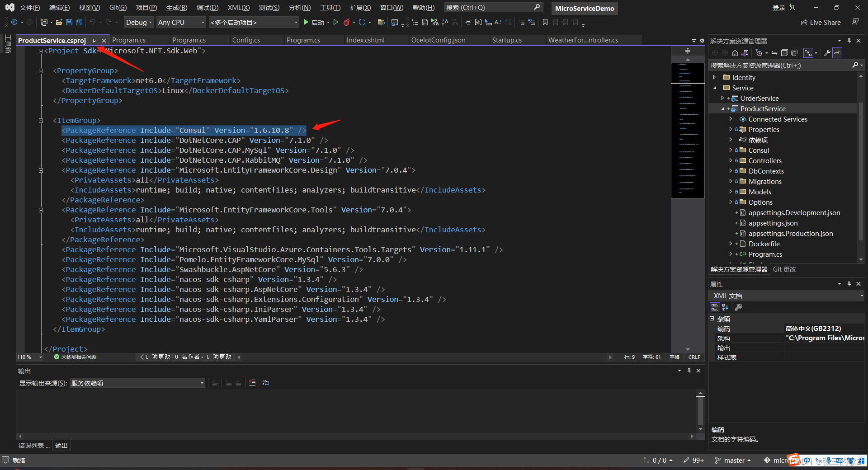Click Sync with Active Document icon
868x470 pixels.
coord(774,53)
